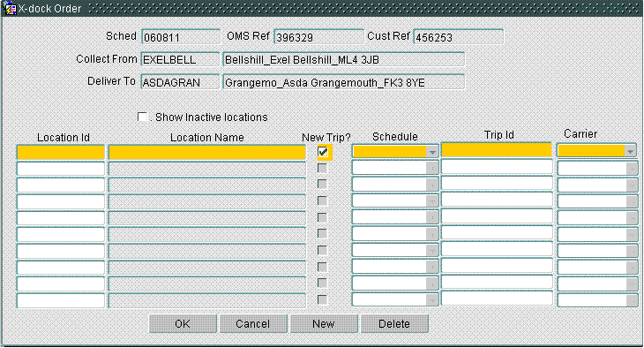Click Trip Id field in second row
This screenshot has width=644, height=348.
tap(497, 167)
